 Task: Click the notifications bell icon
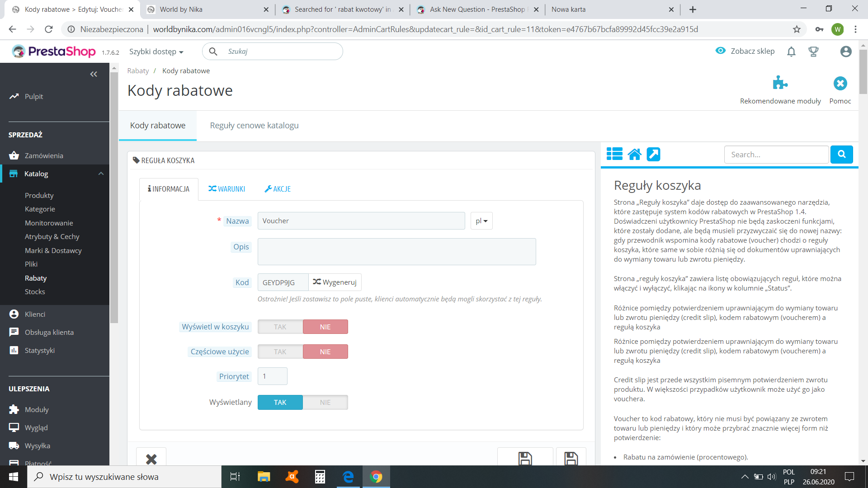[x=791, y=52]
